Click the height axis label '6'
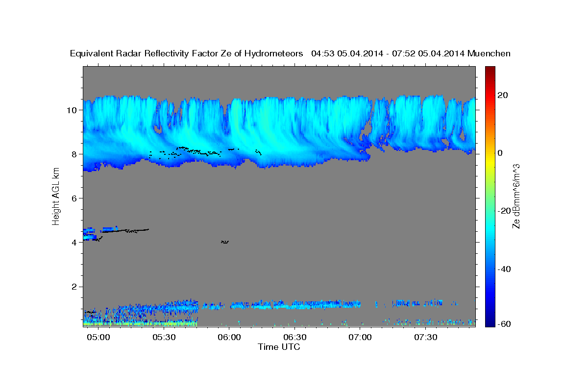The image size is (588, 392). point(75,198)
